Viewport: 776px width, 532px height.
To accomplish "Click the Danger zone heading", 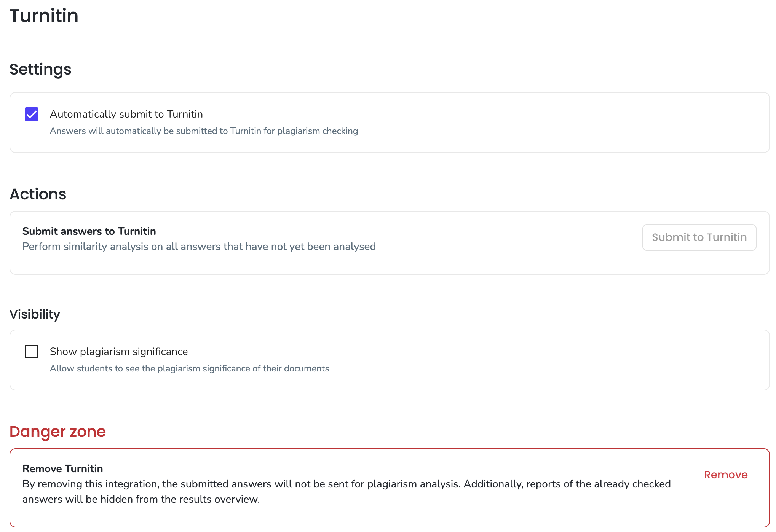I will [x=57, y=432].
